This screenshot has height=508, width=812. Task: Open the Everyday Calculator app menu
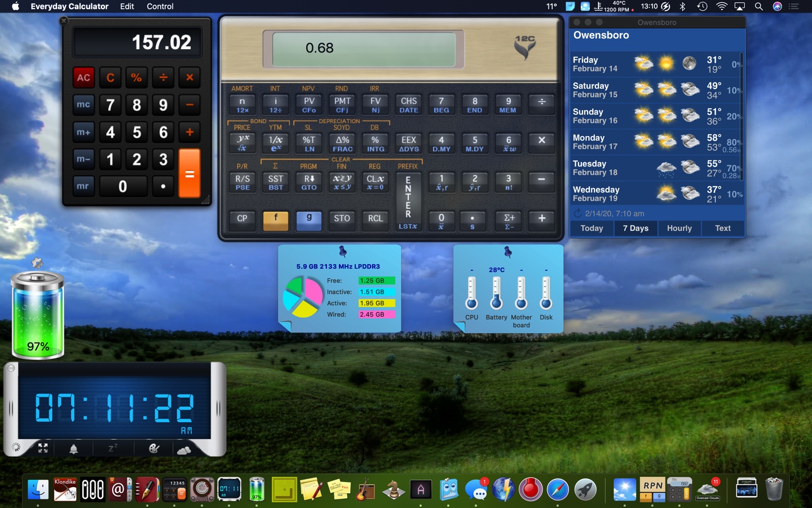coord(69,6)
